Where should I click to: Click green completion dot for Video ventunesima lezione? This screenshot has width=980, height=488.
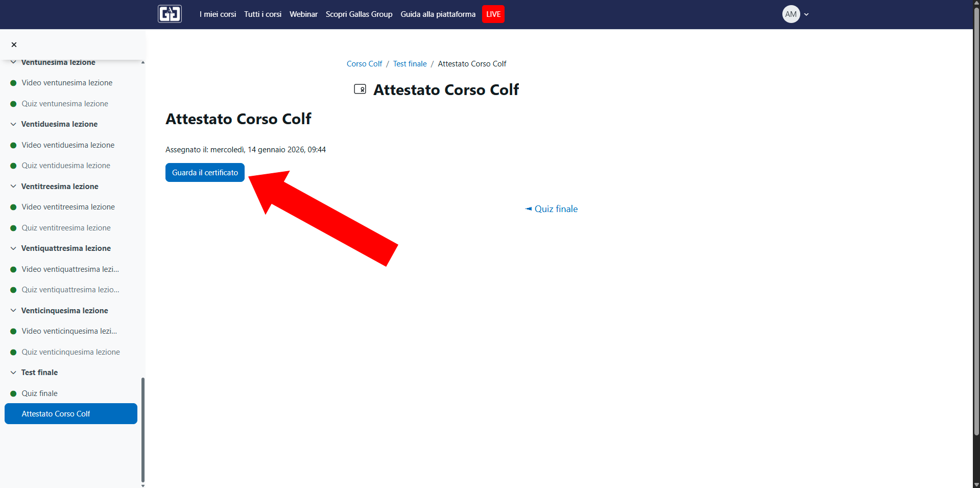click(x=14, y=83)
